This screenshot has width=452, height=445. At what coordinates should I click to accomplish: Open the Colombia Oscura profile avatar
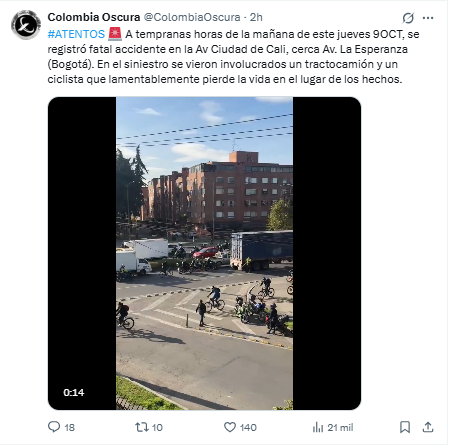26,25
